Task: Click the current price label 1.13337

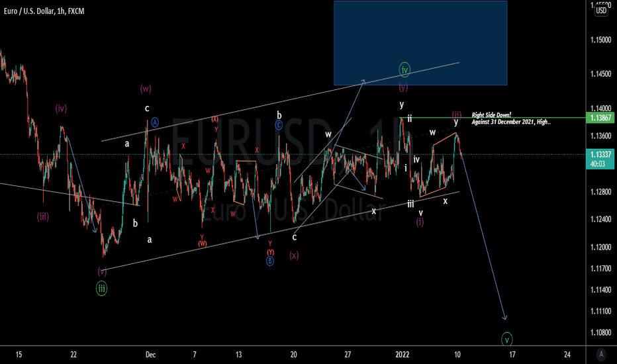Action: [600, 154]
